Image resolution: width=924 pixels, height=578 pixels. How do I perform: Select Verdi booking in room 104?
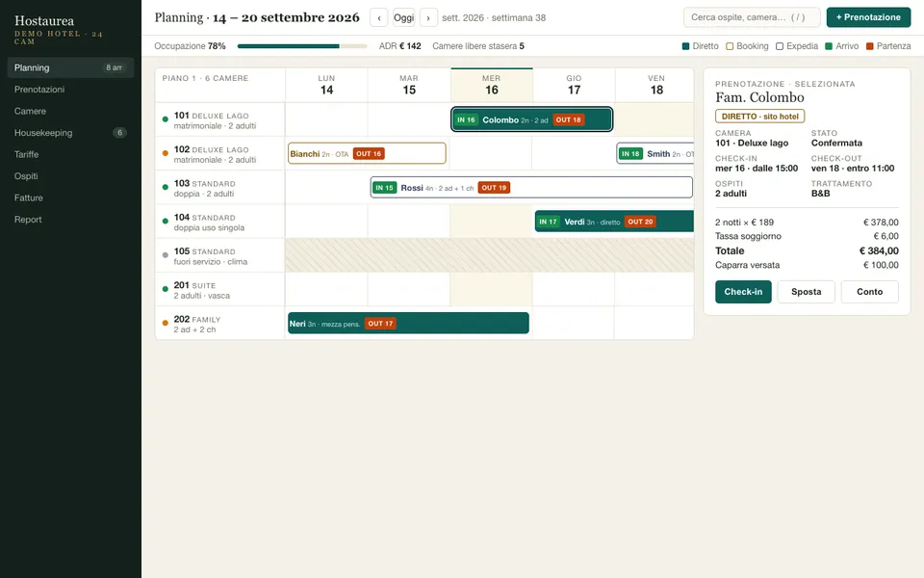614,222
